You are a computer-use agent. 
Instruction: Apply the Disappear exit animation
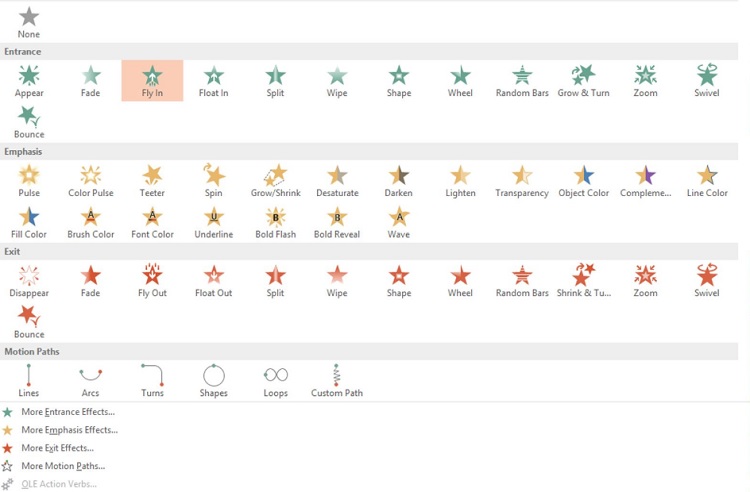click(29, 280)
